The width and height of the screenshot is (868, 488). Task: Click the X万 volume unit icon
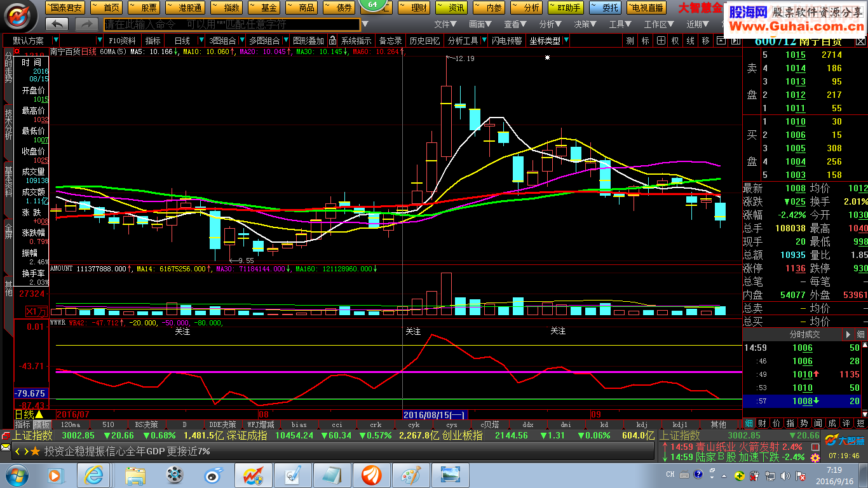pos(37,311)
